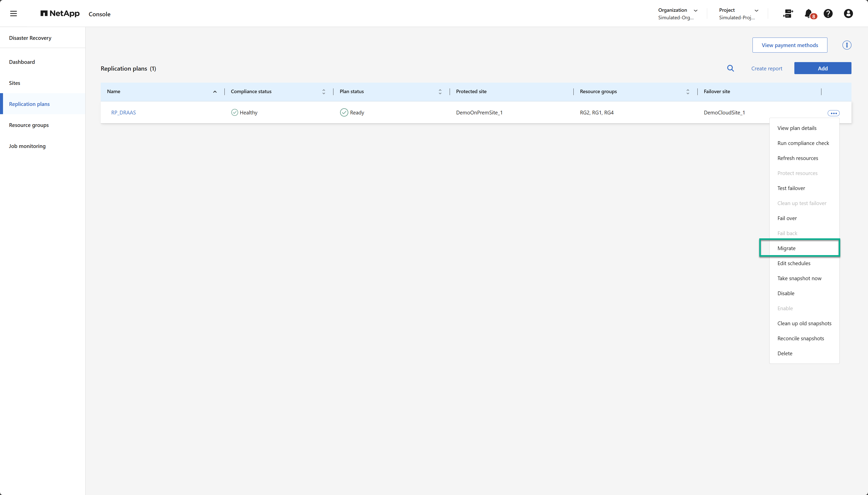Screen dimensions: 868x495
Task: Open the help question mark icon
Action: coord(828,14)
